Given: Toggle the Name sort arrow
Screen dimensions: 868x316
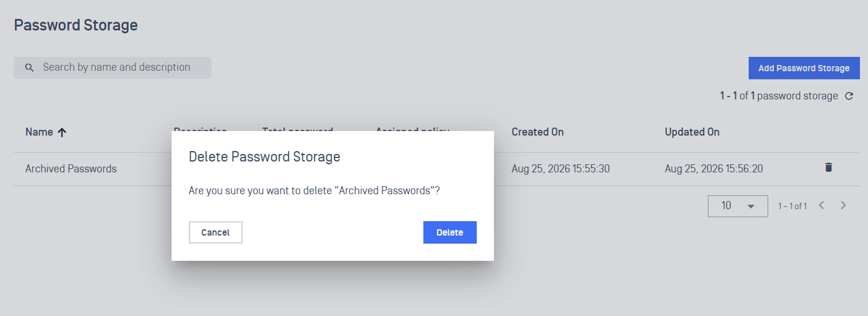Looking at the screenshot, I should click(x=62, y=132).
